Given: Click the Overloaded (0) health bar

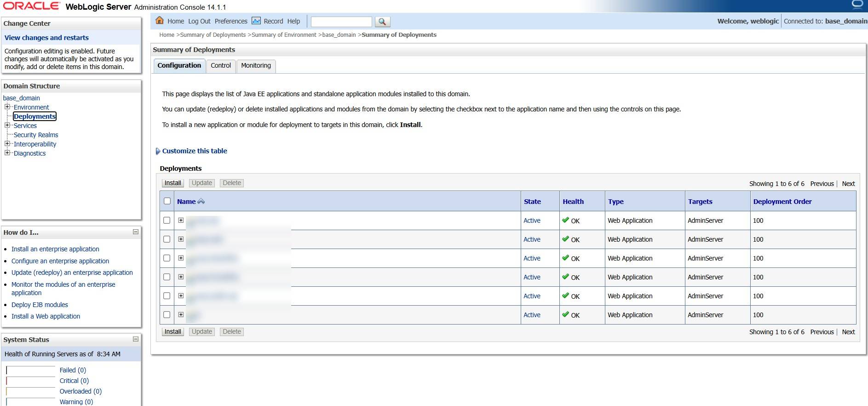Looking at the screenshot, I should coord(30,391).
